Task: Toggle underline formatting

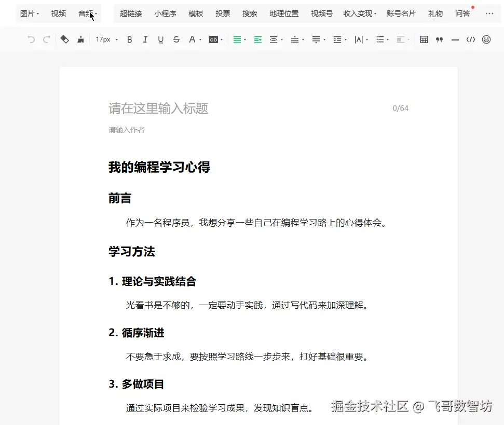Action: (161, 39)
